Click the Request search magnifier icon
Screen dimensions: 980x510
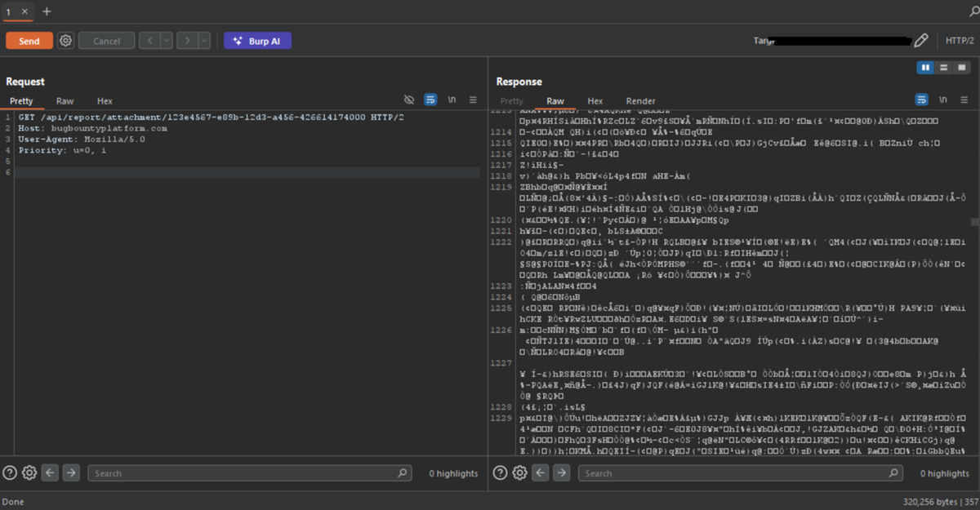point(403,473)
